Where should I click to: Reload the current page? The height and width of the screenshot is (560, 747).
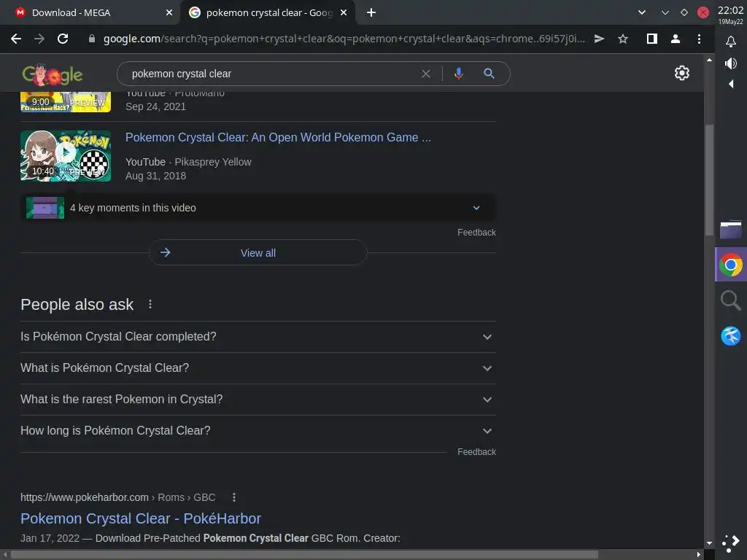point(63,39)
